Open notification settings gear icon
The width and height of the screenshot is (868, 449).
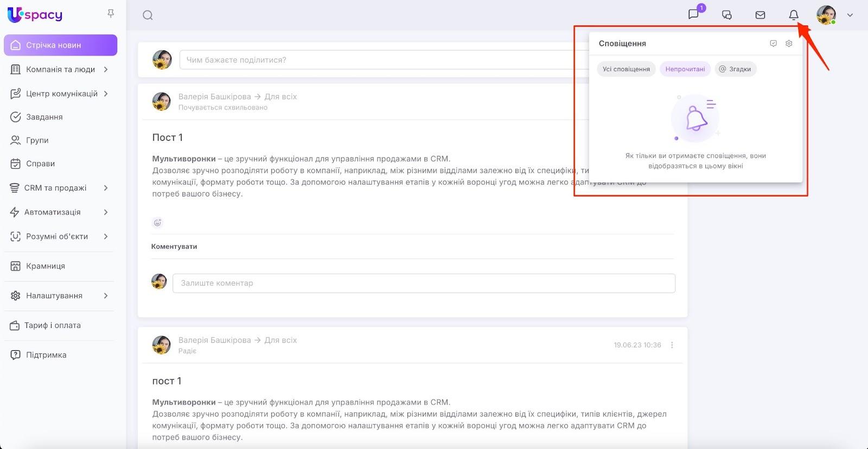(x=789, y=43)
